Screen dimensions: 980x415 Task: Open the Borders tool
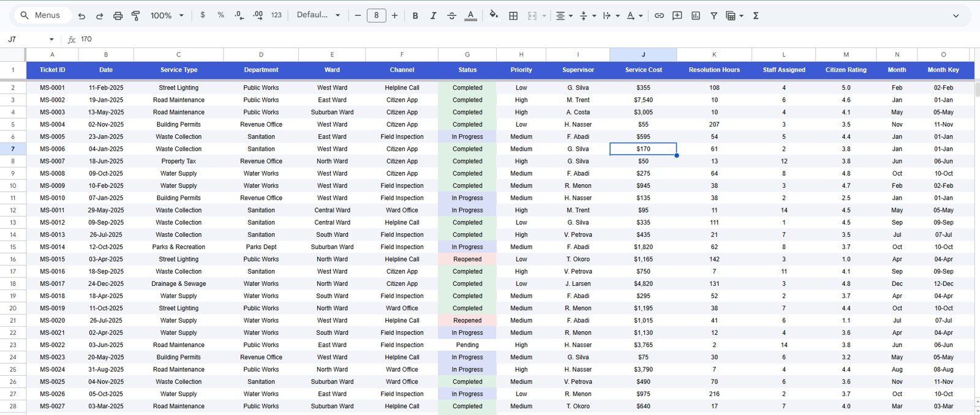513,15
